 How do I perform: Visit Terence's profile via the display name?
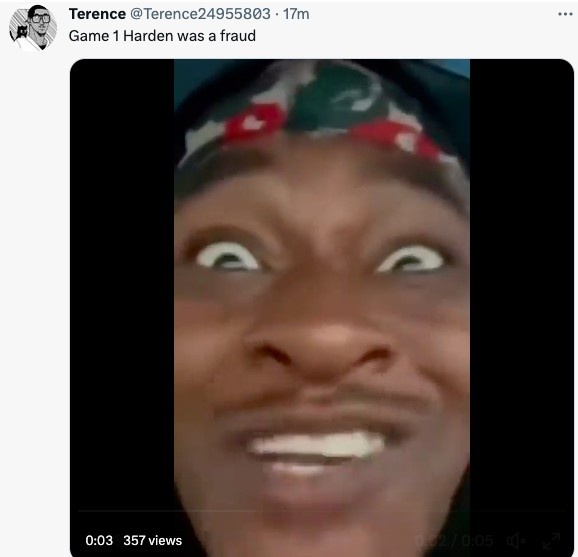pyautogui.click(x=97, y=14)
